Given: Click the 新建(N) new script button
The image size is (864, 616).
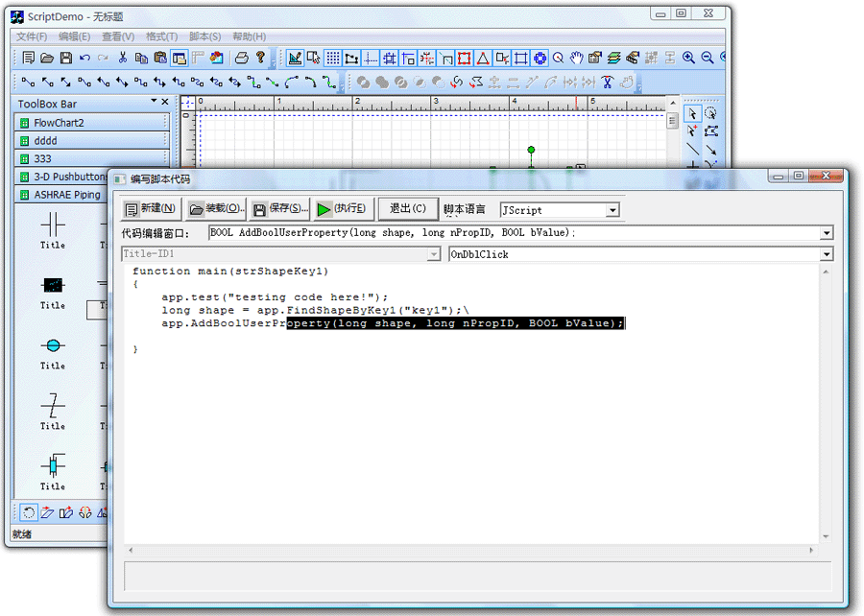Looking at the screenshot, I should pos(151,209).
